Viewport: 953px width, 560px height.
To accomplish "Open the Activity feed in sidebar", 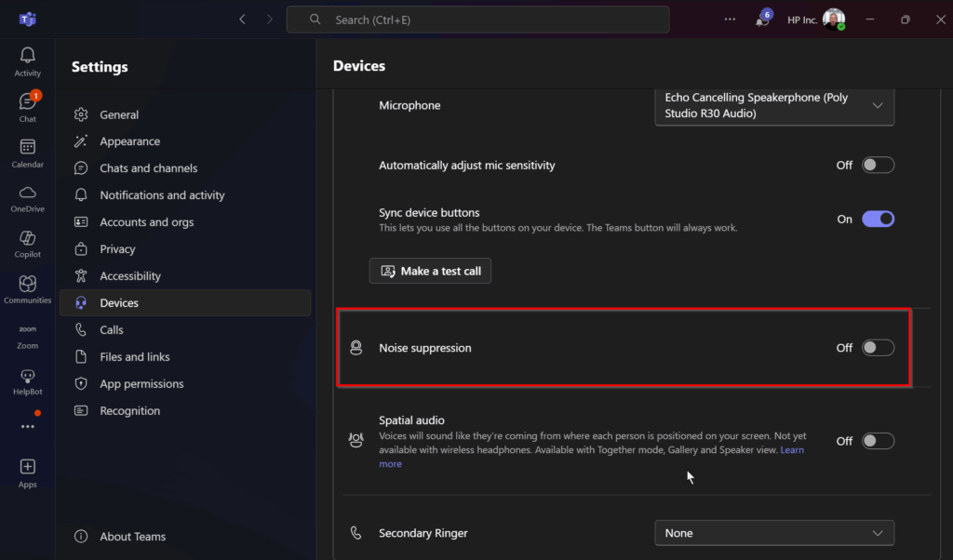I will coord(28,61).
